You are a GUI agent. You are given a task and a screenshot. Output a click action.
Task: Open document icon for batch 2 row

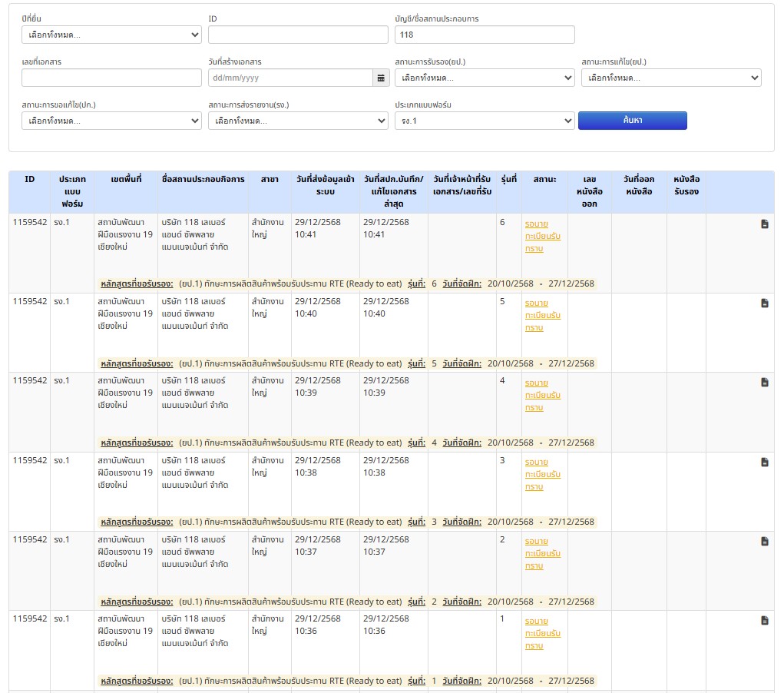tap(764, 541)
